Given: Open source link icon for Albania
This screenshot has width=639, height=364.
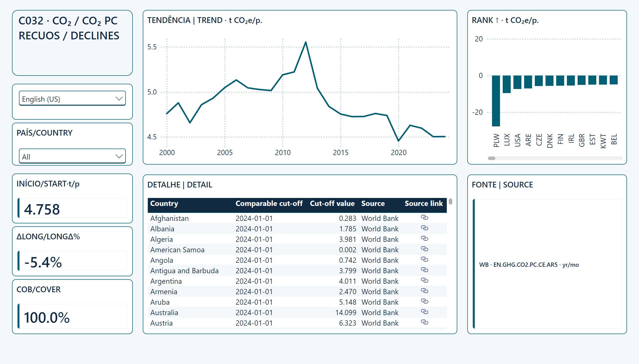Looking at the screenshot, I should pyautogui.click(x=424, y=228).
